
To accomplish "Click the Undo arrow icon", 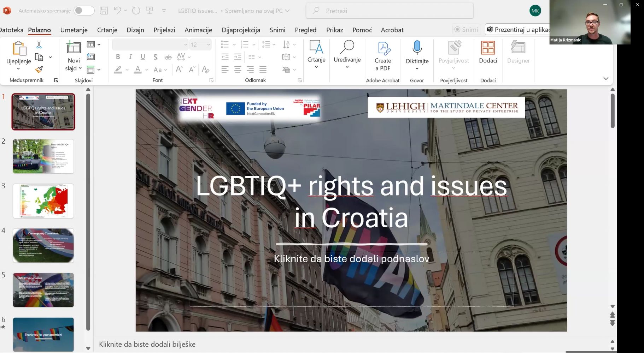I will (x=117, y=11).
